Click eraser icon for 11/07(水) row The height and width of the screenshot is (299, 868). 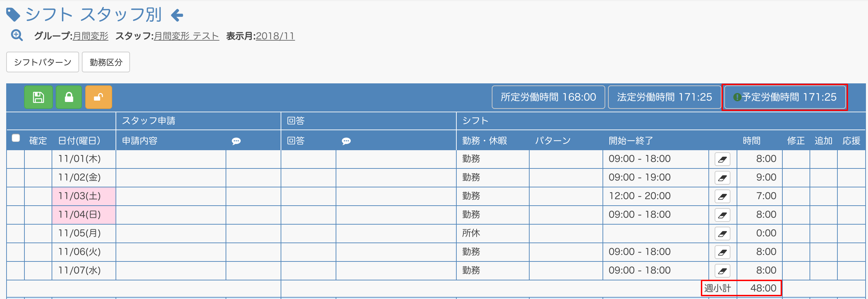tap(723, 271)
